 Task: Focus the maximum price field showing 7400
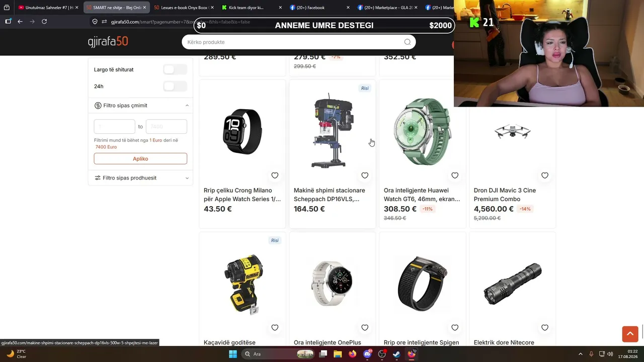167,127
